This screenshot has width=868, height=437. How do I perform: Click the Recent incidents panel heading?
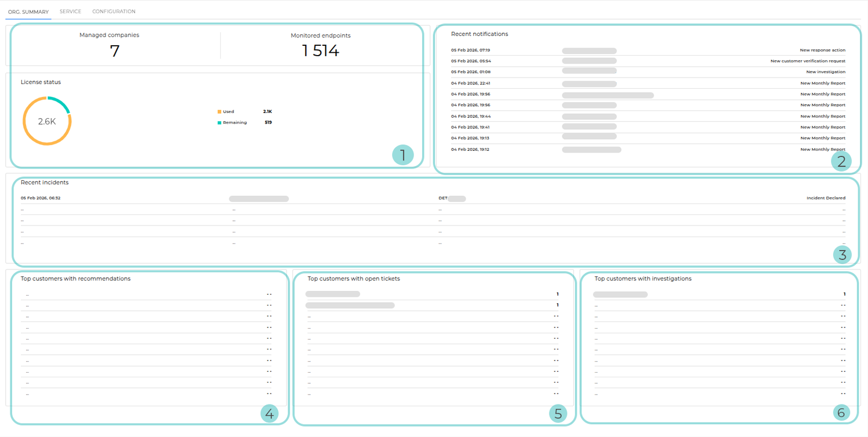(45, 182)
